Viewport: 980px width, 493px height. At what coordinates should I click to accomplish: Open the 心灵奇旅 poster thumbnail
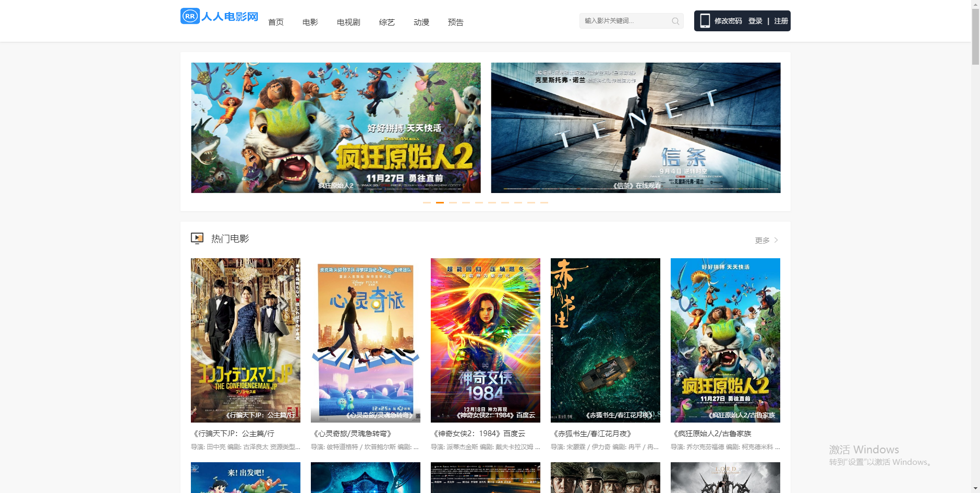(366, 340)
